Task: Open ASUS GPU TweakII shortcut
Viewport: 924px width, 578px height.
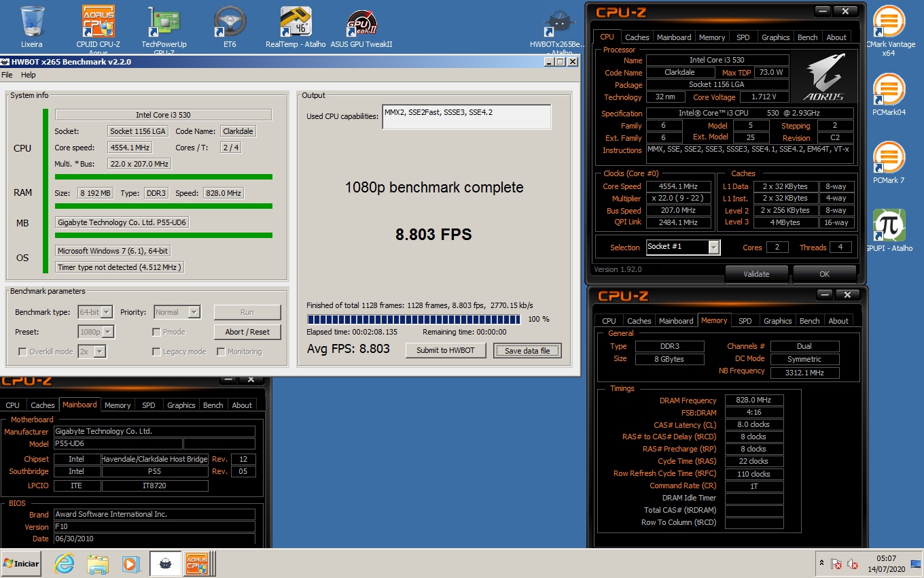Action: pos(361,27)
